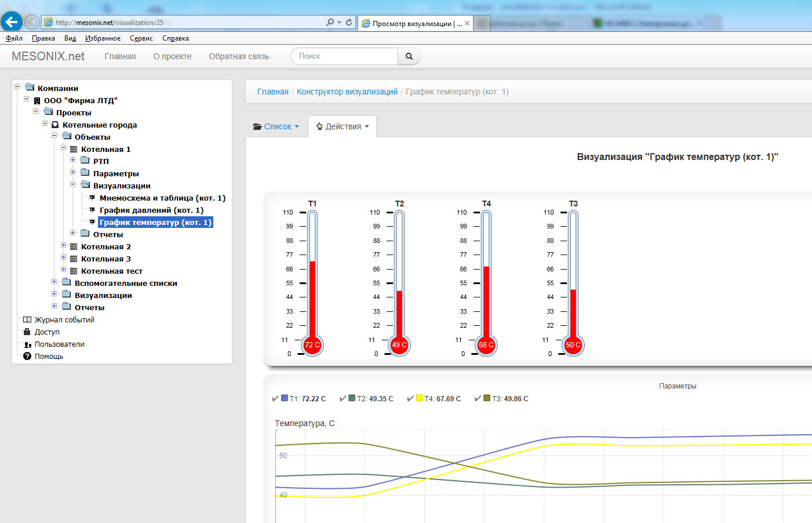Viewport: 812px width, 523px height.
Task: Click the refresh icon in address bar
Action: coord(349,22)
